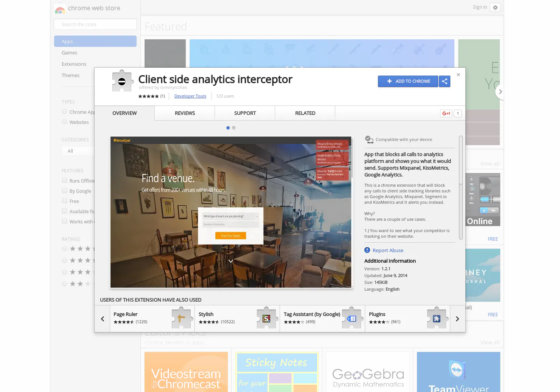
Task: Click the '123 users' text
Action: pyautogui.click(x=225, y=96)
